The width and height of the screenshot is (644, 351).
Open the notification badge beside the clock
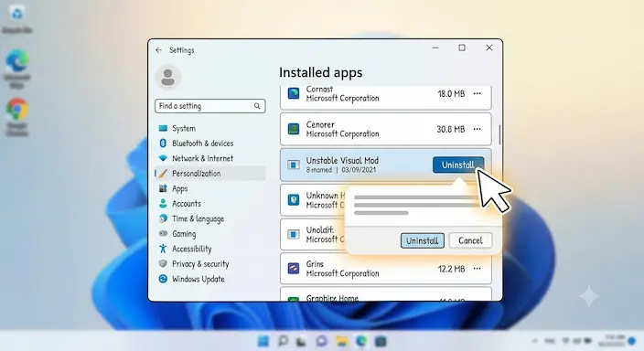point(632,341)
